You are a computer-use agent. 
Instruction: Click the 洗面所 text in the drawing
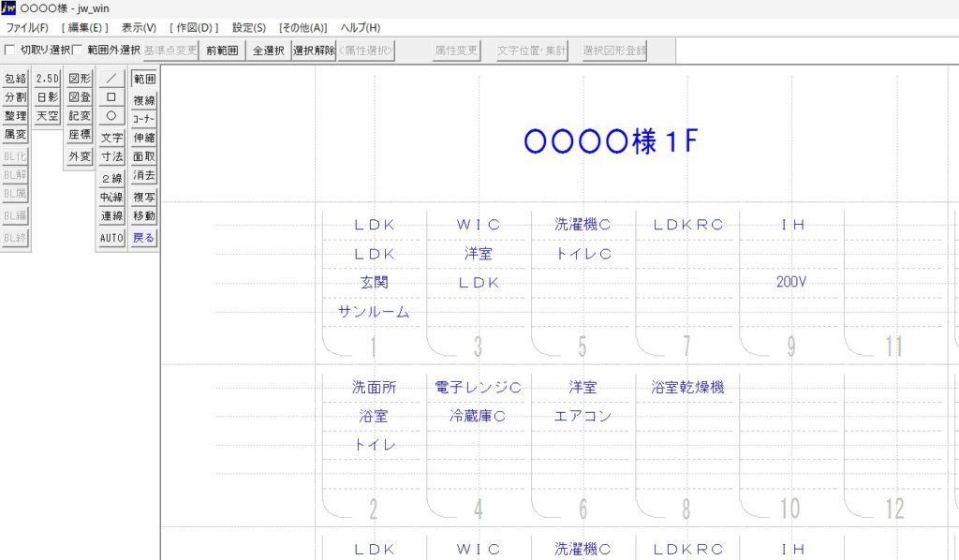(374, 387)
